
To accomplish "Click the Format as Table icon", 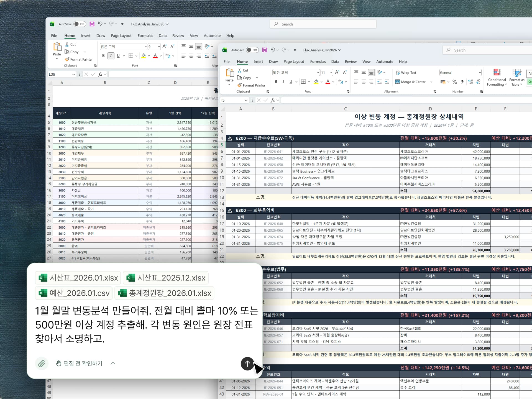I will pyautogui.click(x=516, y=78).
